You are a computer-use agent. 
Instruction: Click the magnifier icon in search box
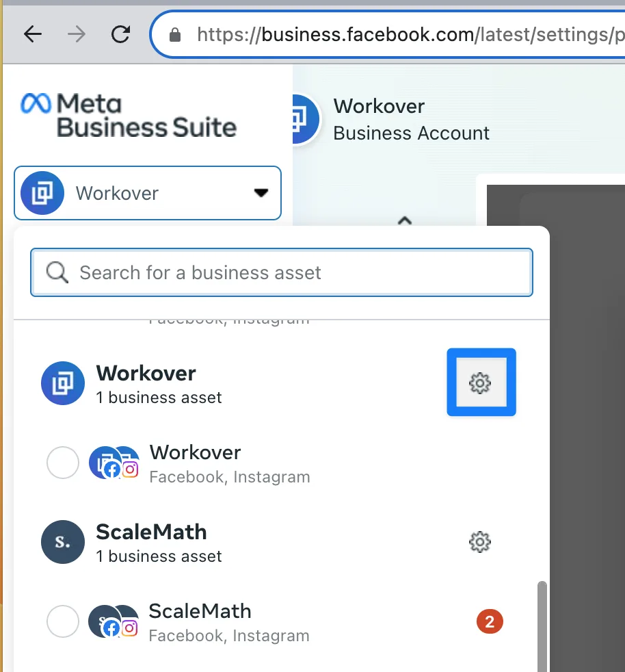click(57, 272)
